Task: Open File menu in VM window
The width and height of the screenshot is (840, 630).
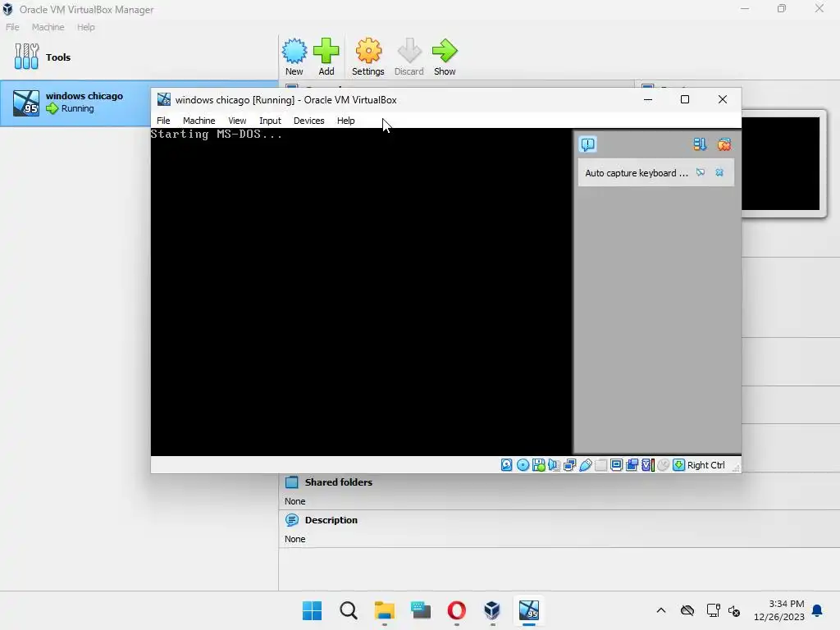Action: (x=163, y=121)
